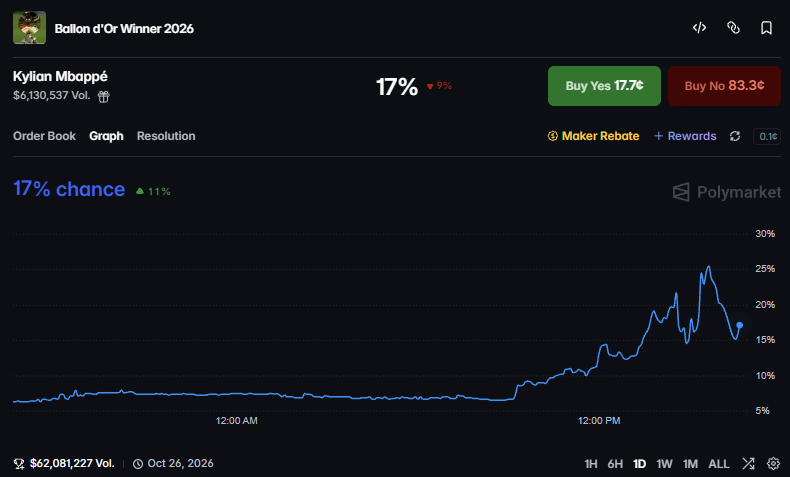Click the Ballon d'Or Winner 2026 title
This screenshot has width=790, height=477.
tap(124, 29)
